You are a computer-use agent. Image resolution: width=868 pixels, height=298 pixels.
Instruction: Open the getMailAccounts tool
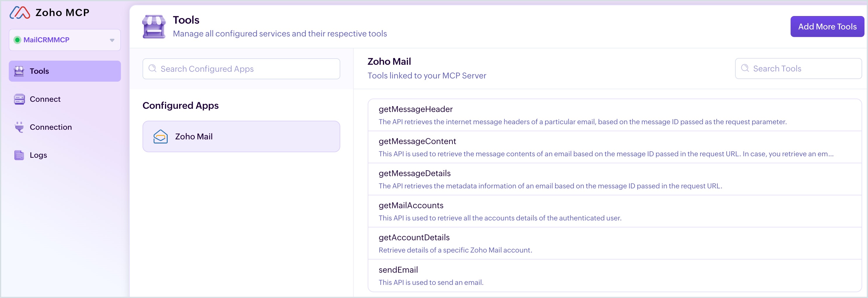tap(615, 211)
